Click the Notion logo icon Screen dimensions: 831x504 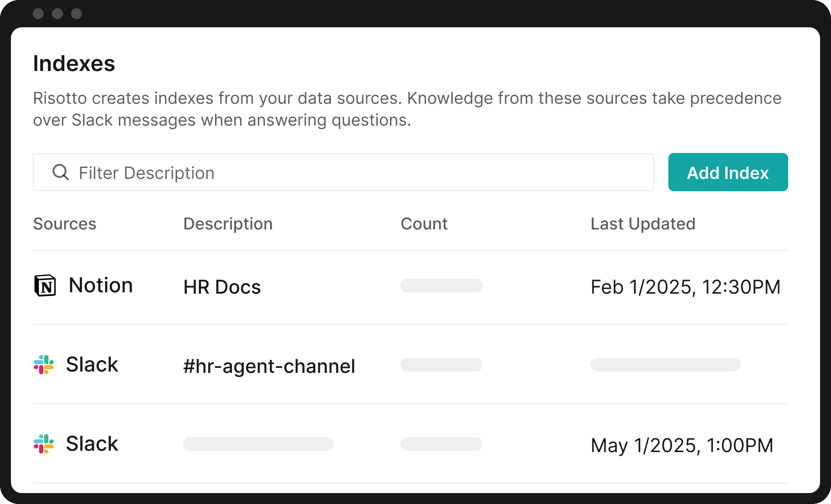tap(45, 285)
